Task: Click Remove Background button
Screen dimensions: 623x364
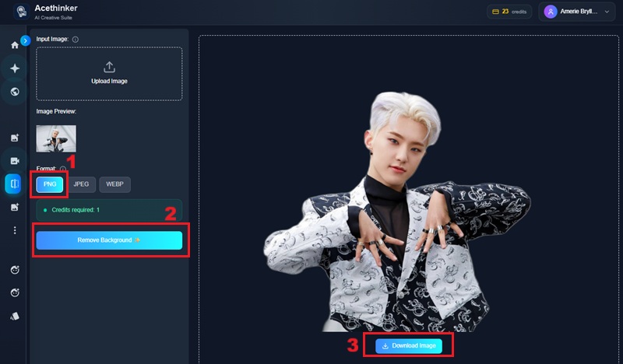Action: tap(109, 240)
